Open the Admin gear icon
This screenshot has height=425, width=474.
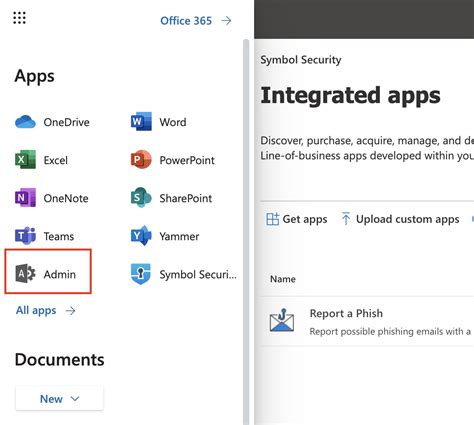25,274
